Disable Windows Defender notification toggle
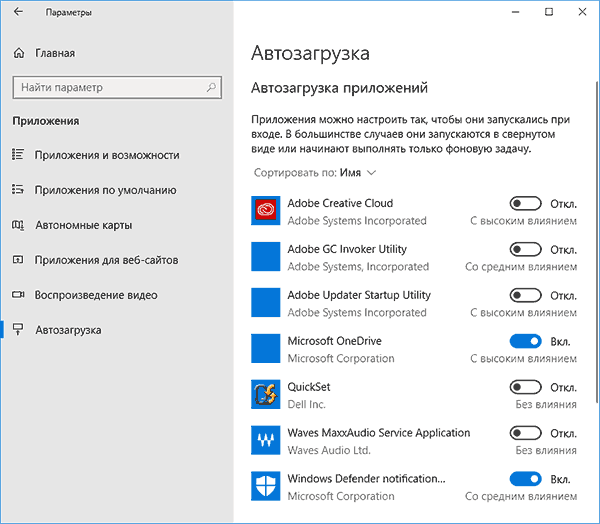The image size is (600, 524). click(x=525, y=479)
